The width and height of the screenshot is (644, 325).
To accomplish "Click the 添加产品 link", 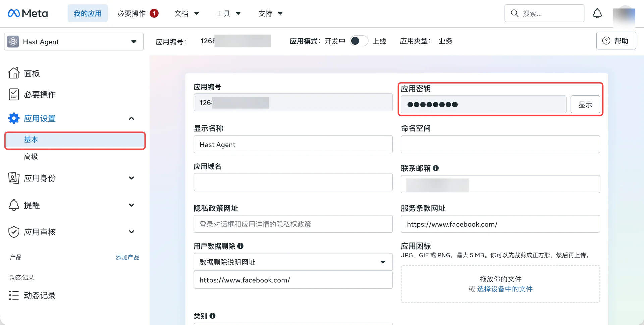I will pyautogui.click(x=127, y=257).
